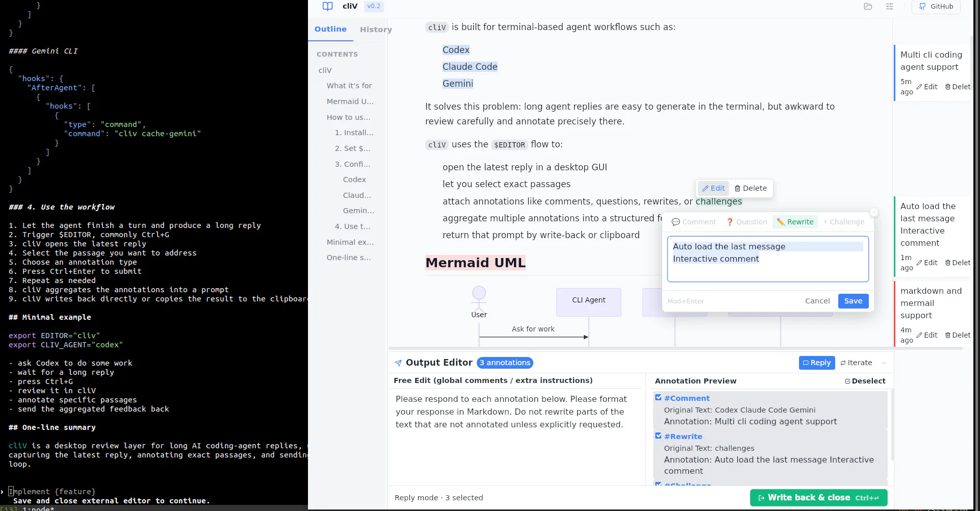Click the highlighted word challenges
Screen dimensions: 980x511
tap(718, 201)
